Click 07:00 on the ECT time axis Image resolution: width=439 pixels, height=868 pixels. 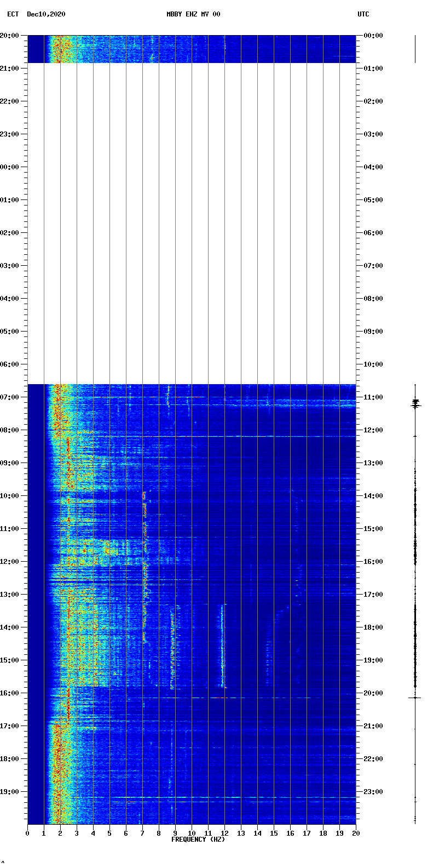[x=10, y=397]
